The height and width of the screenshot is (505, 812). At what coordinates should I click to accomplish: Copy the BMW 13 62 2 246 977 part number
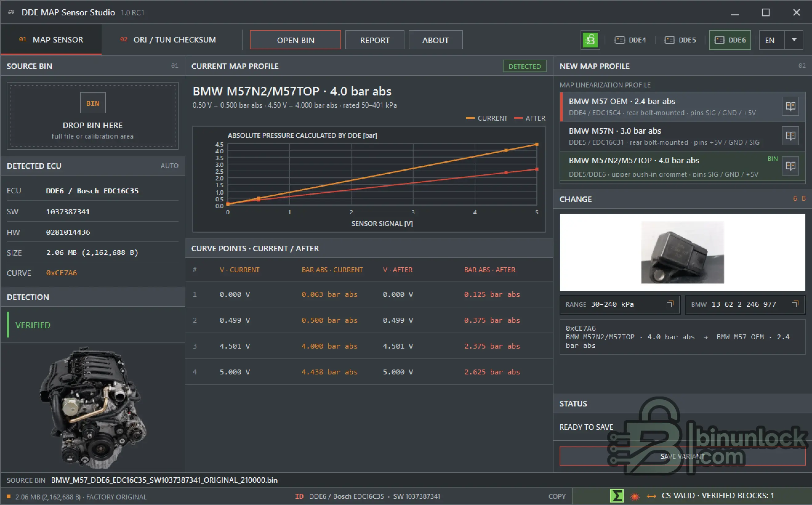coord(795,304)
